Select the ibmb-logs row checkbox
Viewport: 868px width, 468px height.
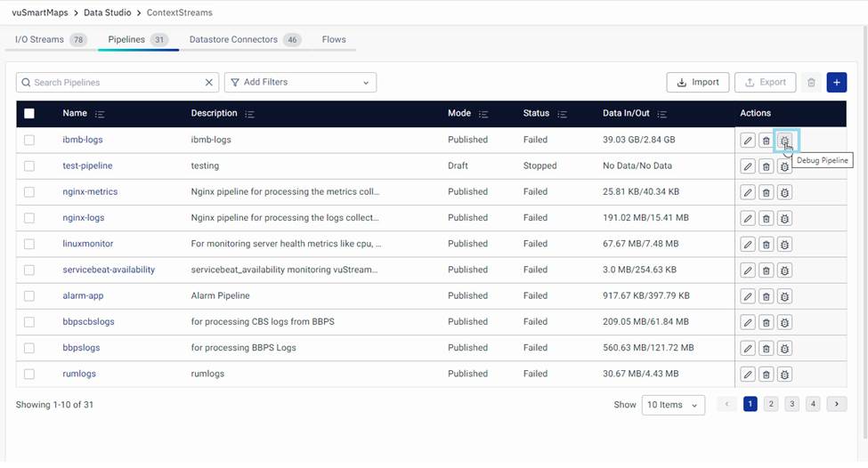click(x=29, y=141)
